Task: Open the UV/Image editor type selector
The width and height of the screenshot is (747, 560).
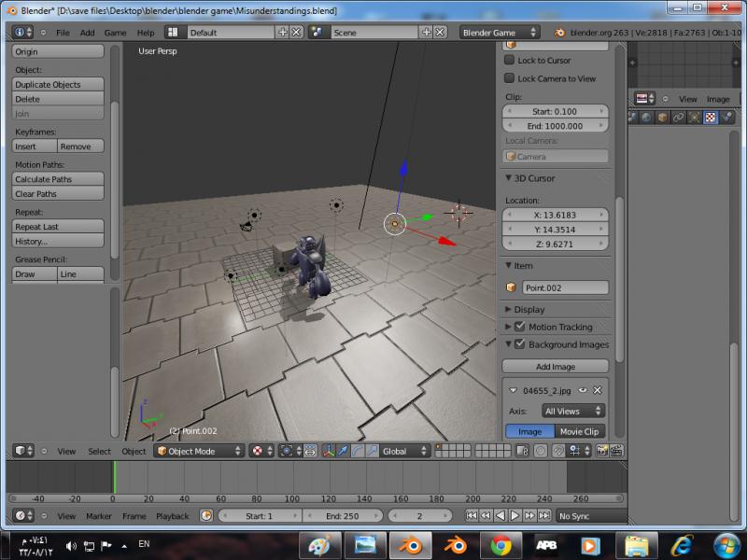Action: (x=645, y=99)
